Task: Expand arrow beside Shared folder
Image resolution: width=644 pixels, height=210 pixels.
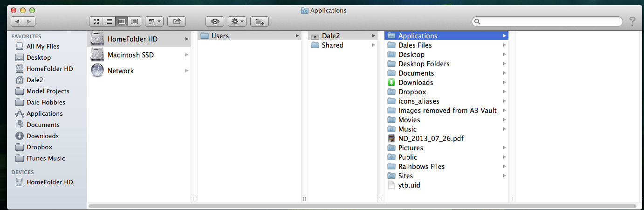Action: tap(374, 45)
